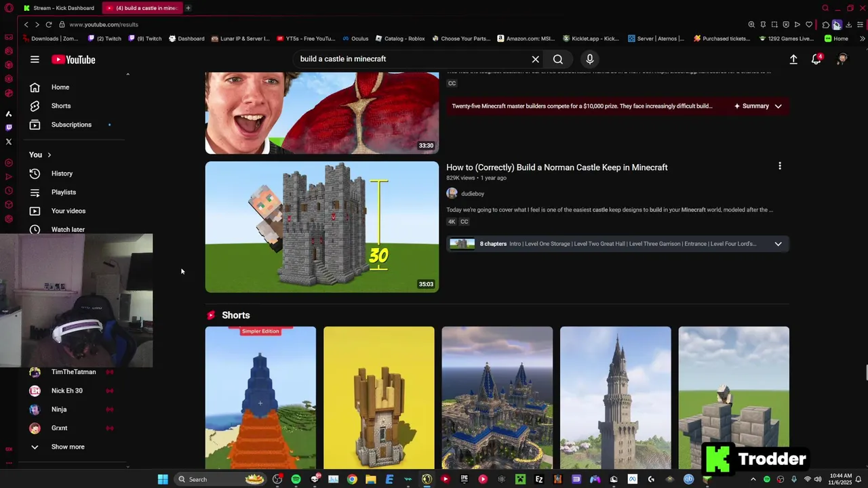Viewport: 868px width, 488px height.
Task: Open the Simpler Edition short
Action: pos(260,398)
